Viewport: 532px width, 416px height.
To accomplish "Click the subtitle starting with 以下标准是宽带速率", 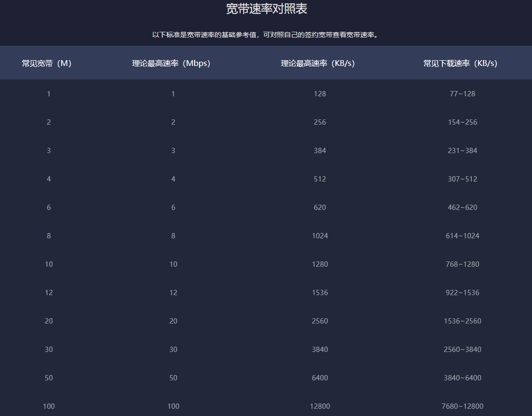I will [265, 35].
